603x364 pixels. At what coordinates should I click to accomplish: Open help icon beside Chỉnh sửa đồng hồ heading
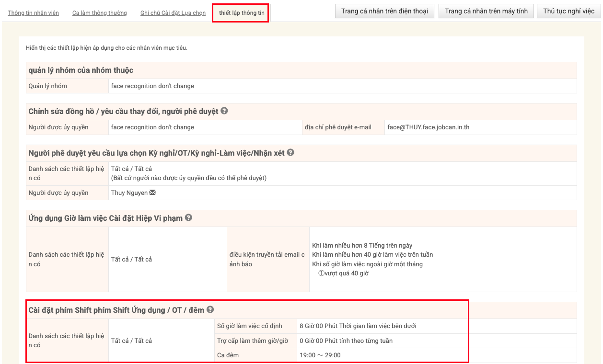[224, 111]
